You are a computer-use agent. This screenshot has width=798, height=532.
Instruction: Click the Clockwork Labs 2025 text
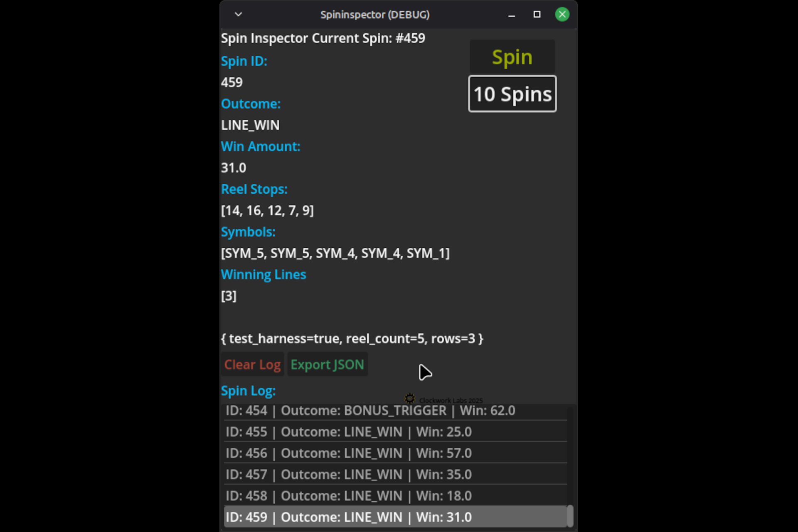coord(451,401)
